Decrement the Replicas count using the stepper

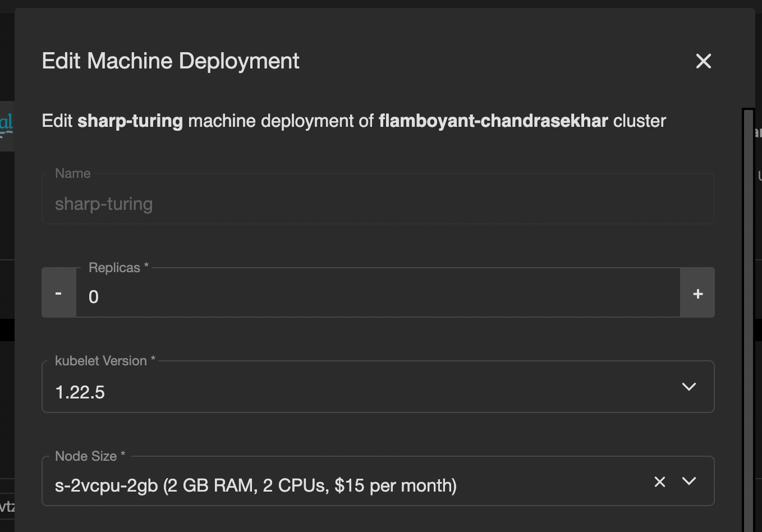coord(58,292)
